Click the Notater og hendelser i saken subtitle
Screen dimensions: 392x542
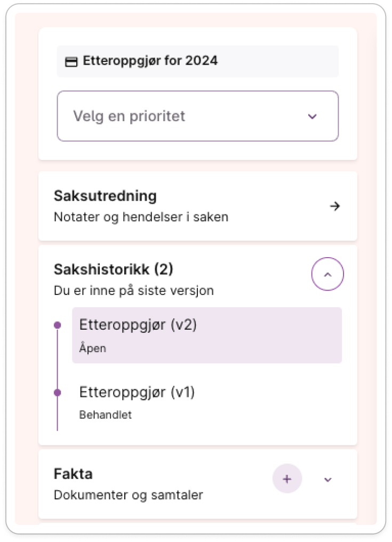coord(141,217)
